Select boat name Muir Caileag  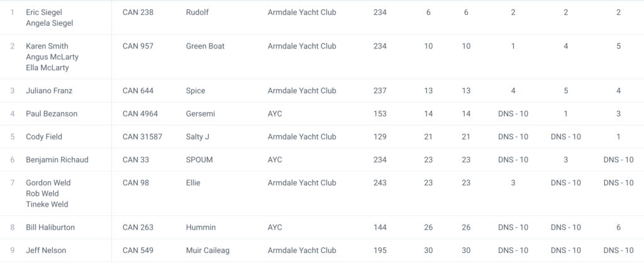pos(208,251)
